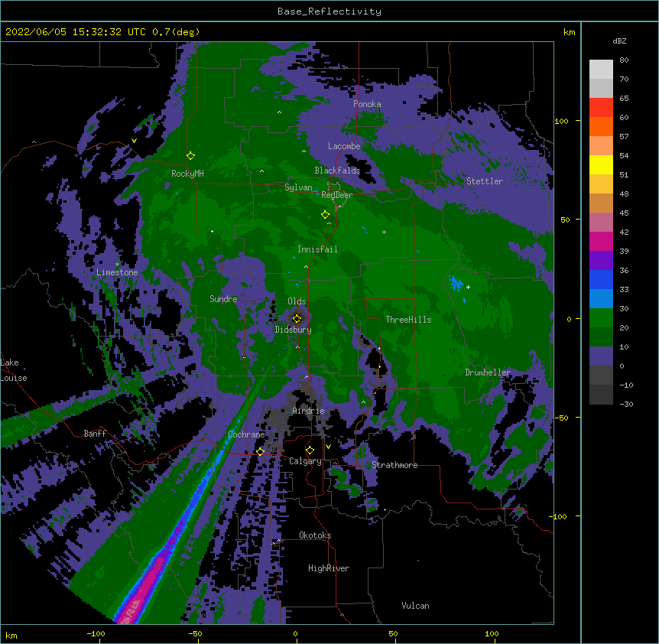Click the Vulcan city label
The image size is (659, 644).
415,606
